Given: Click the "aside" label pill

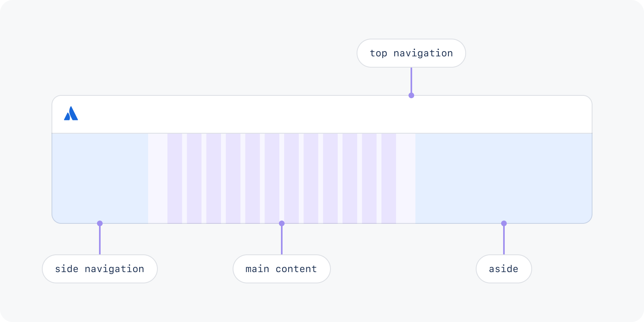Looking at the screenshot, I should click(x=504, y=269).
